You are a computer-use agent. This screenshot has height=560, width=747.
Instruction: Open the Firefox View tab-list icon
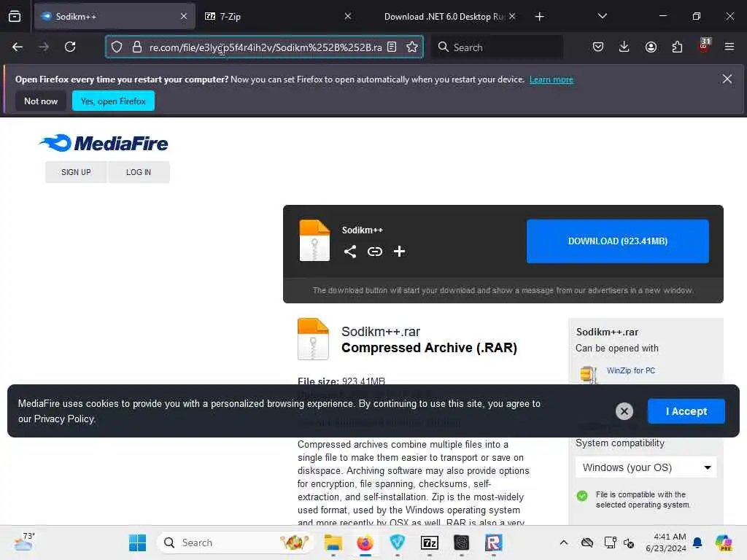(x=15, y=16)
